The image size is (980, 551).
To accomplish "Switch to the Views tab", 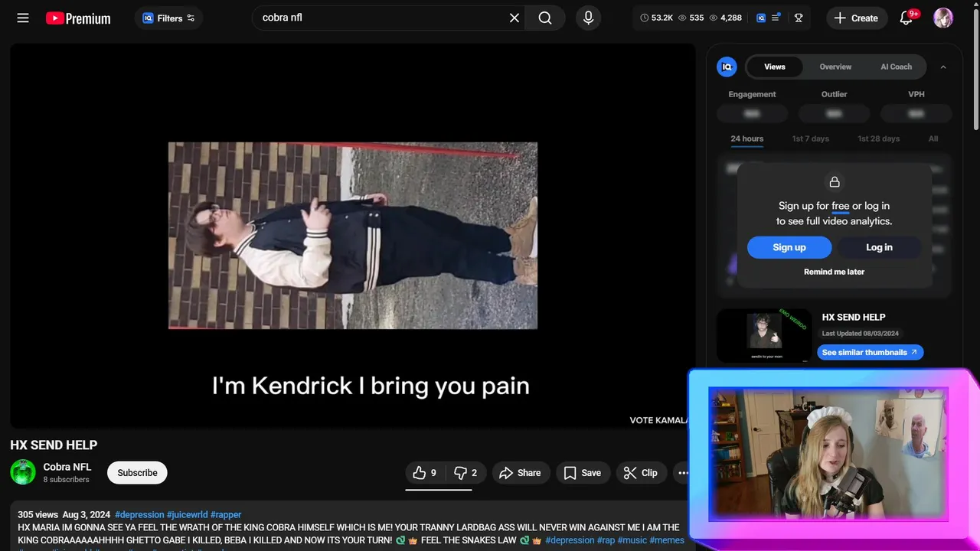I will coord(775,67).
